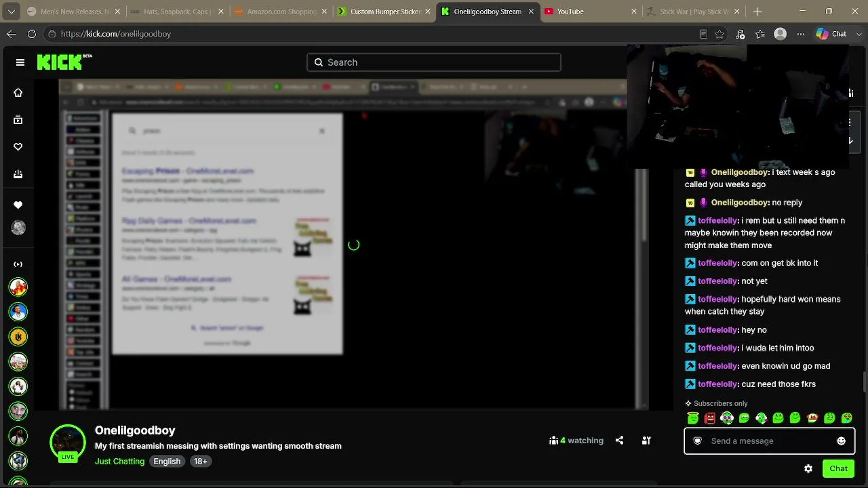868x488 pixels.
Task: Share the stream using the share icon
Action: pyautogui.click(x=619, y=441)
